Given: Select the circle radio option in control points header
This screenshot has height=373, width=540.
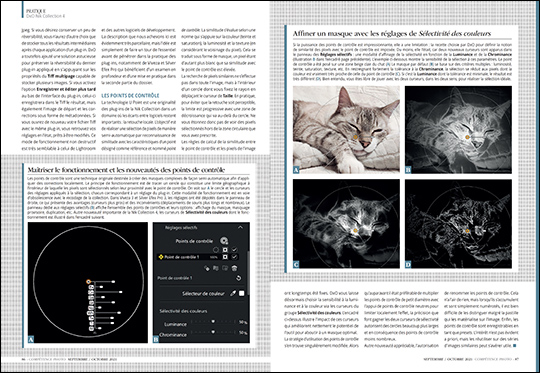Looking at the screenshot, I should pos(216,249).
